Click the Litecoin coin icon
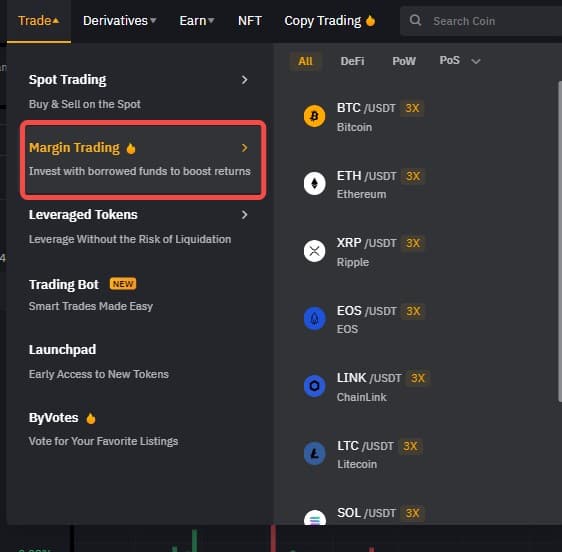The height and width of the screenshot is (552, 562). (x=314, y=453)
